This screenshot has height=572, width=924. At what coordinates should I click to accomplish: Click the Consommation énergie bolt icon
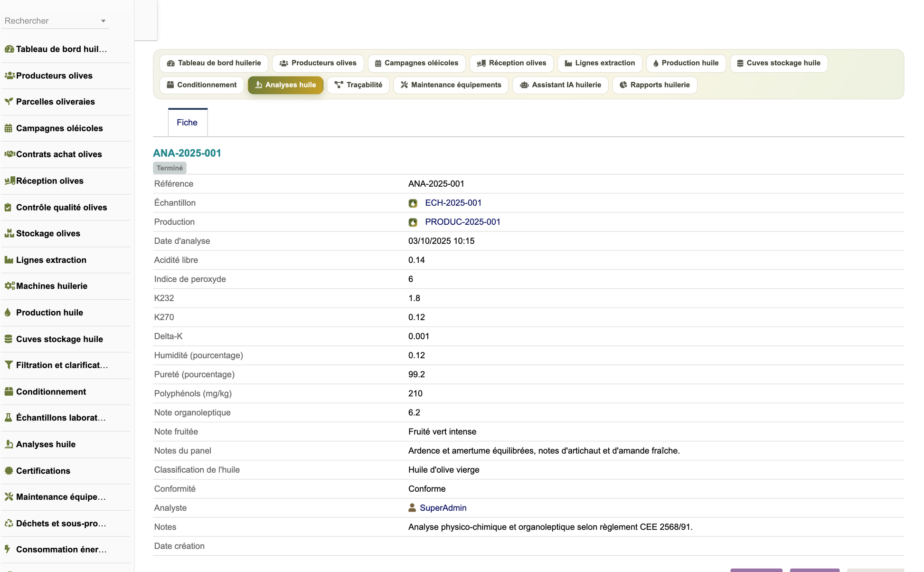pos(8,549)
